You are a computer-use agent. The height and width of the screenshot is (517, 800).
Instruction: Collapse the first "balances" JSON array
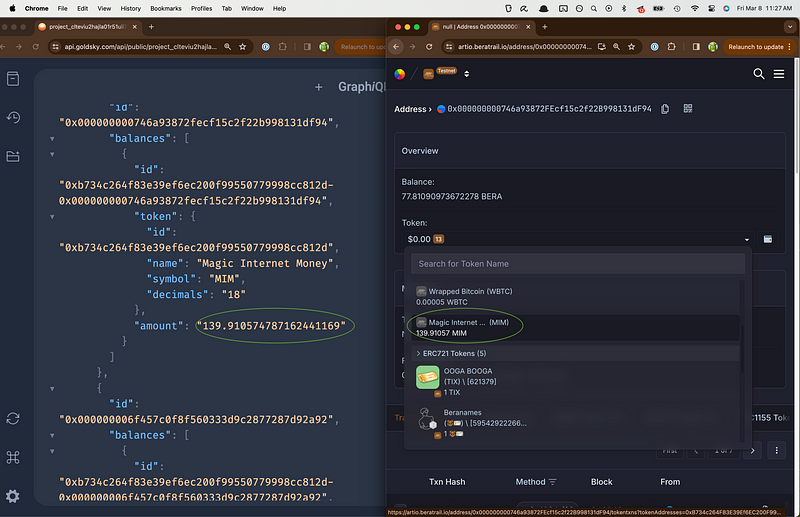[52, 138]
